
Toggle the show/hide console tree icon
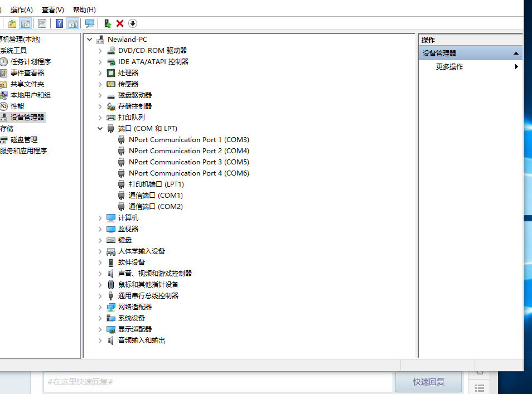coord(25,23)
